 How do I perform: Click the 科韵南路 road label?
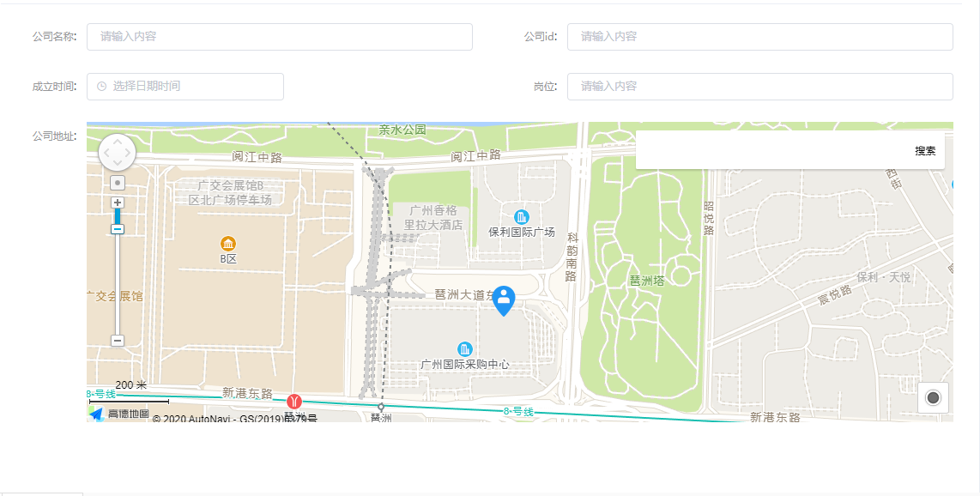tap(572, 257)
